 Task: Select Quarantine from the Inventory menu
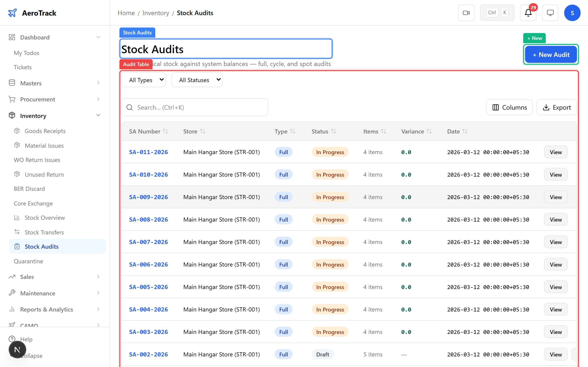pyautogui.click(x=28, y=261)
